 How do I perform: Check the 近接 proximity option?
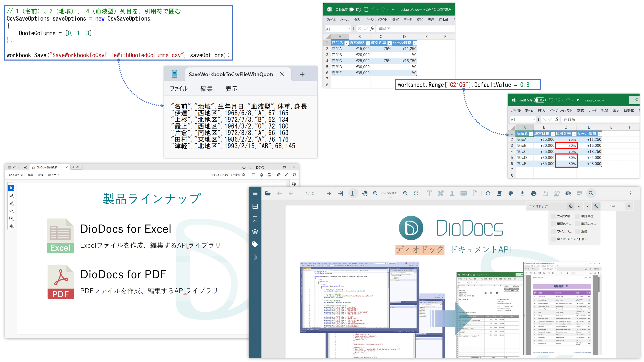coord(577,231)
